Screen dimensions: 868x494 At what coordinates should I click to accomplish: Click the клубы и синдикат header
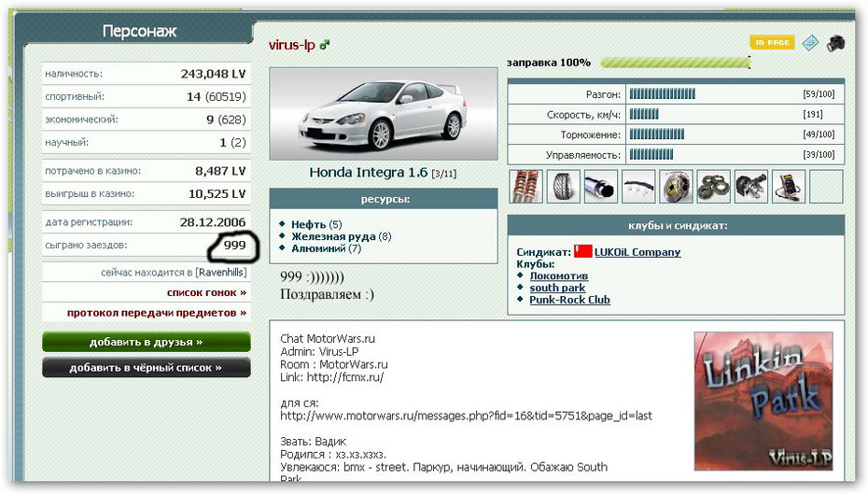676,226
